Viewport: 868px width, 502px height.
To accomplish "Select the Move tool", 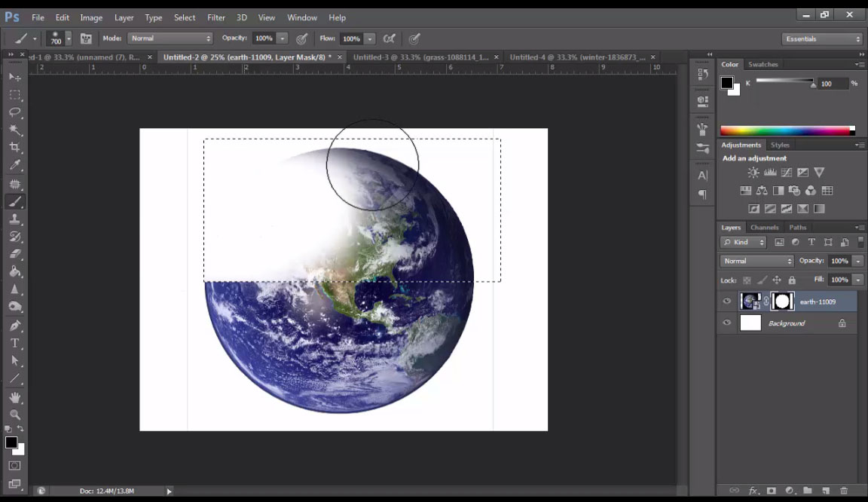I will tap(15, 77).
